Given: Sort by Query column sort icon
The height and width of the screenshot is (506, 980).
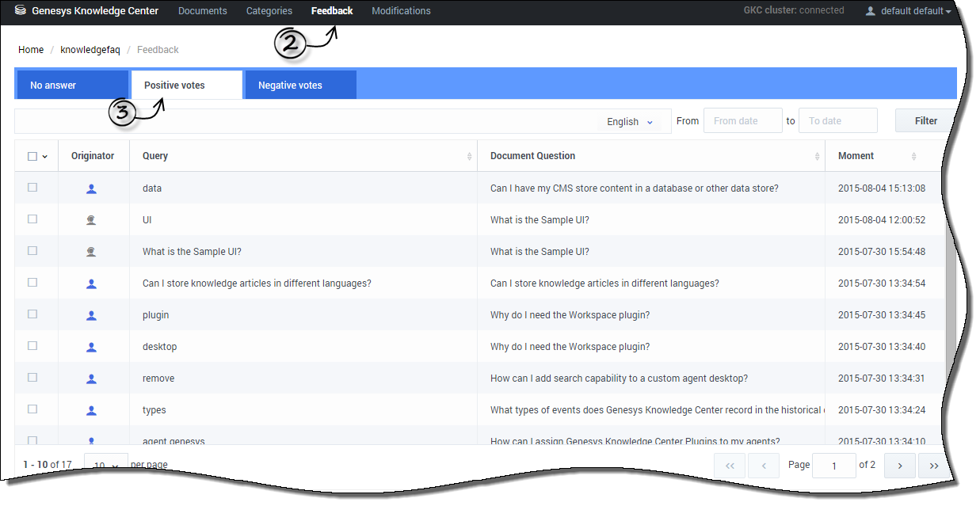Looking at the screenshot, I should click(470, 157).
